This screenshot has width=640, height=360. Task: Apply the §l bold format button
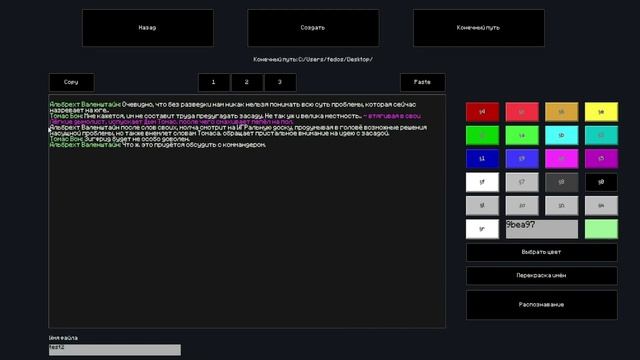(482, 206)
